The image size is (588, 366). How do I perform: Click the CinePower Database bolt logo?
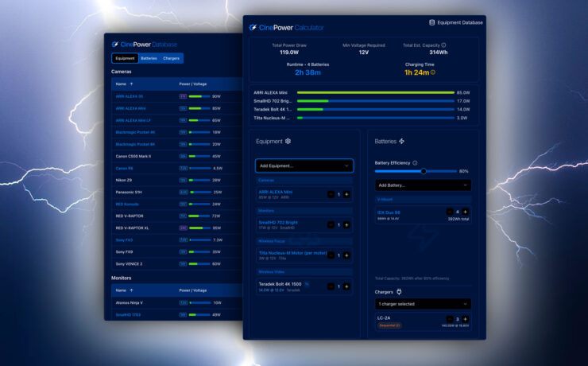pos(115,45)
